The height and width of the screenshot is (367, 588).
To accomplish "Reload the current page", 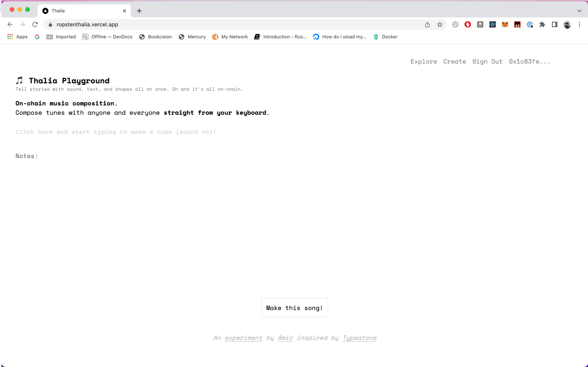I will coord(35,24).
